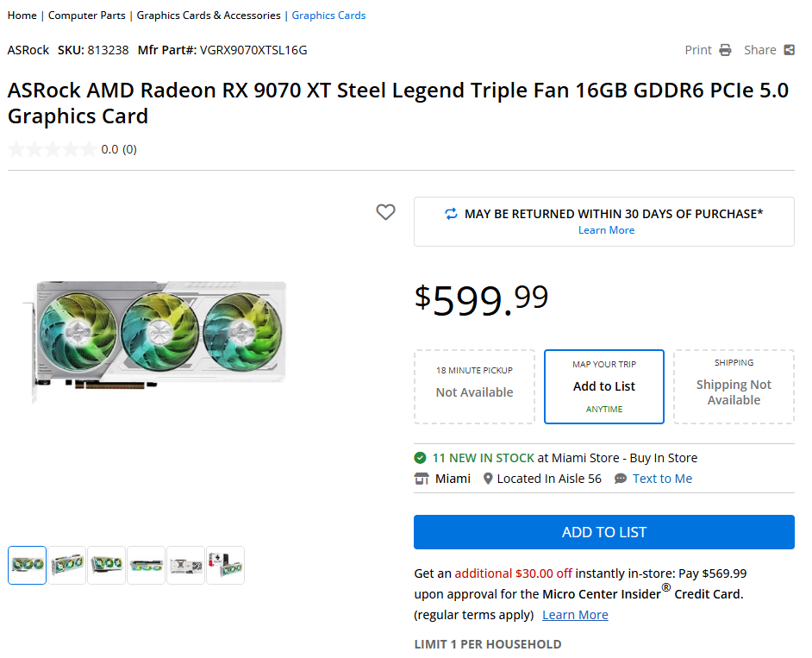Open Learn More for Insider Credit Card

pos(575,615)
